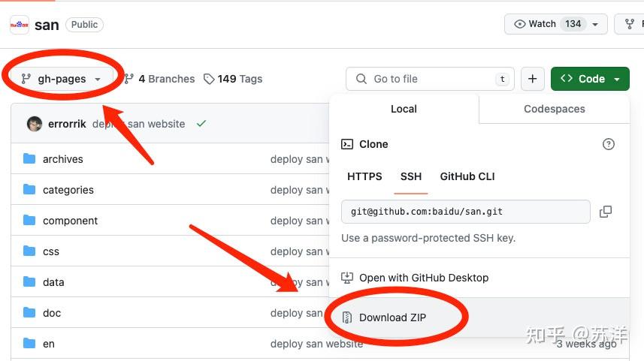The image size is (644, 361).
Task: Click the zip file icon beside Download ZIP
Action: [x=347, y=317]
